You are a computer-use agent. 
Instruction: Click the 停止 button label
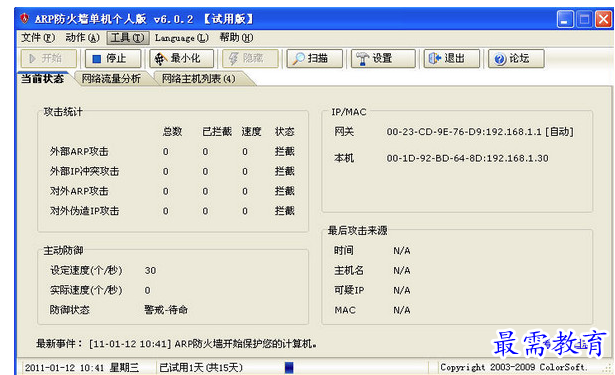116,58
